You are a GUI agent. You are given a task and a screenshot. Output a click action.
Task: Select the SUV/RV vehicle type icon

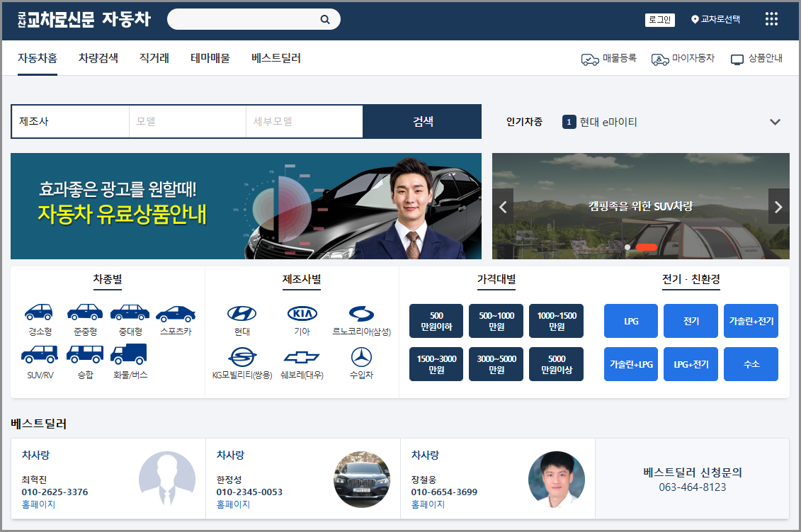pyautogui.click(x=39, y=353)
